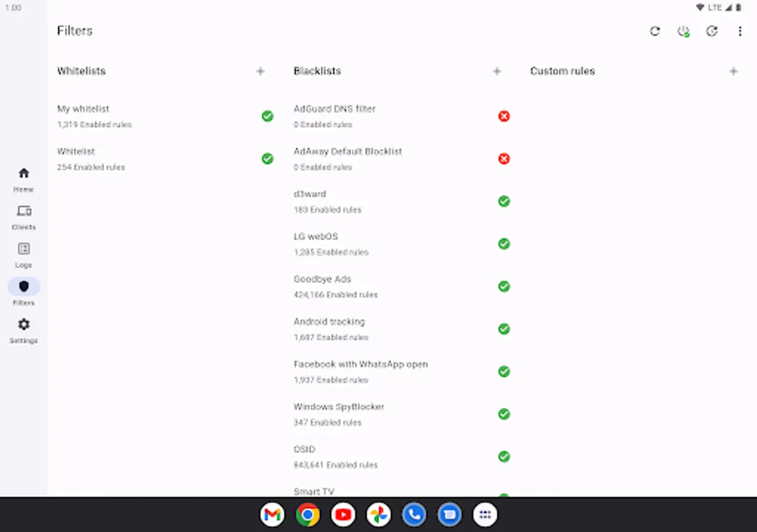Open the Clients section
The width and height of the screenshot is (757, 532).
[24, 218]
